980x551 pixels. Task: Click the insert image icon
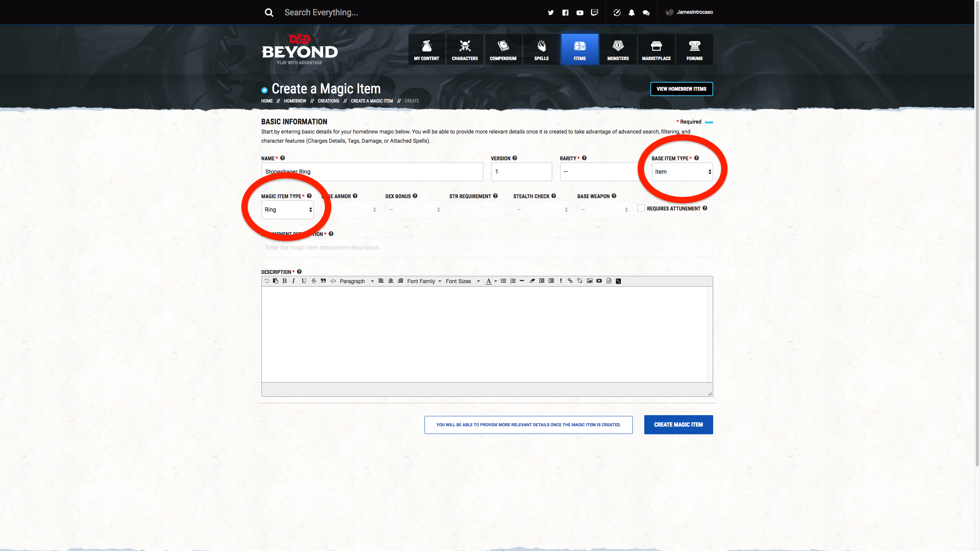590,281
